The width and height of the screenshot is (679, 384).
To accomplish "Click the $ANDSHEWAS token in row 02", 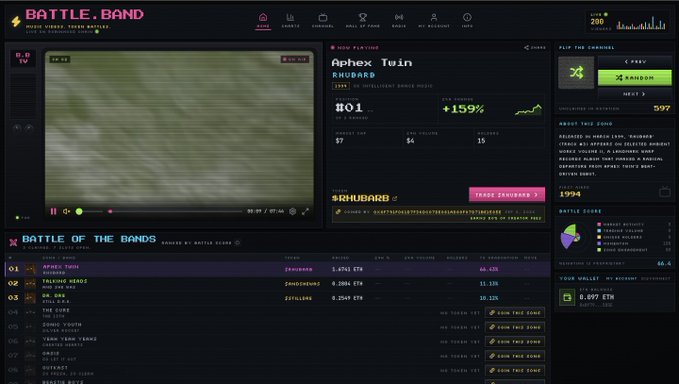I will coord(302,284).
